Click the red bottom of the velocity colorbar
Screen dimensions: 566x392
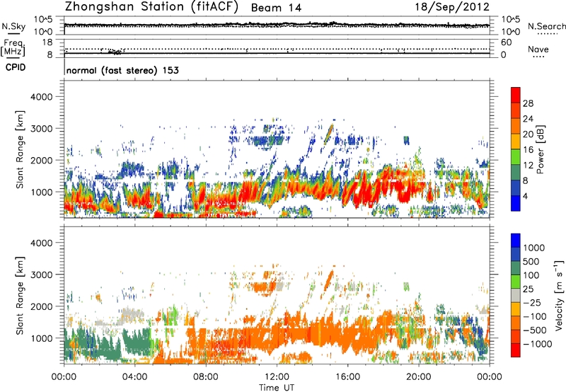[516, 350]
